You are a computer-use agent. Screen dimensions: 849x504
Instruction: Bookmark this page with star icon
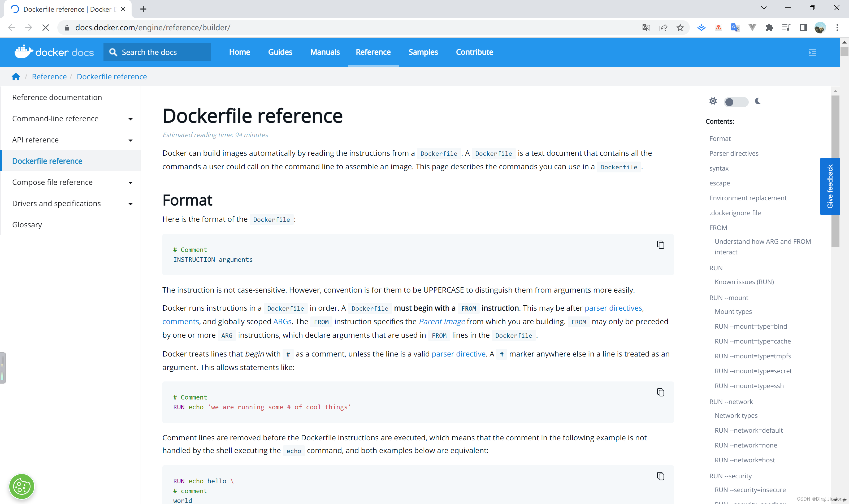[x=680, y=28]
